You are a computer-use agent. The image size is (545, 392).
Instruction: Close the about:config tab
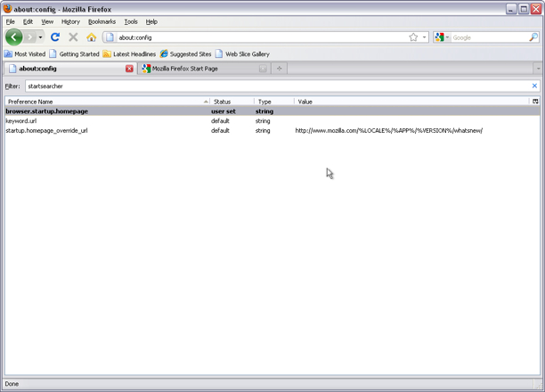click(x=129, y=69)
